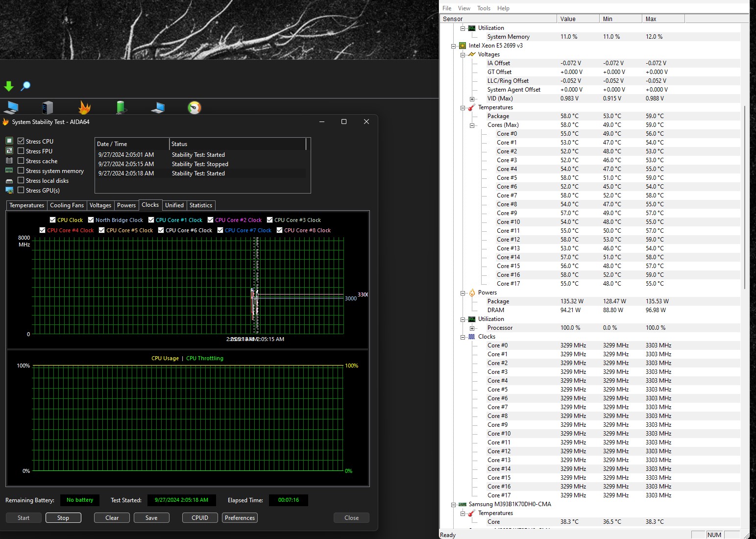This screenshot has width=756, height=539.
Task: Click the laptop icon in AIDA64 toolbar
Action: click(x=158, y=107)
